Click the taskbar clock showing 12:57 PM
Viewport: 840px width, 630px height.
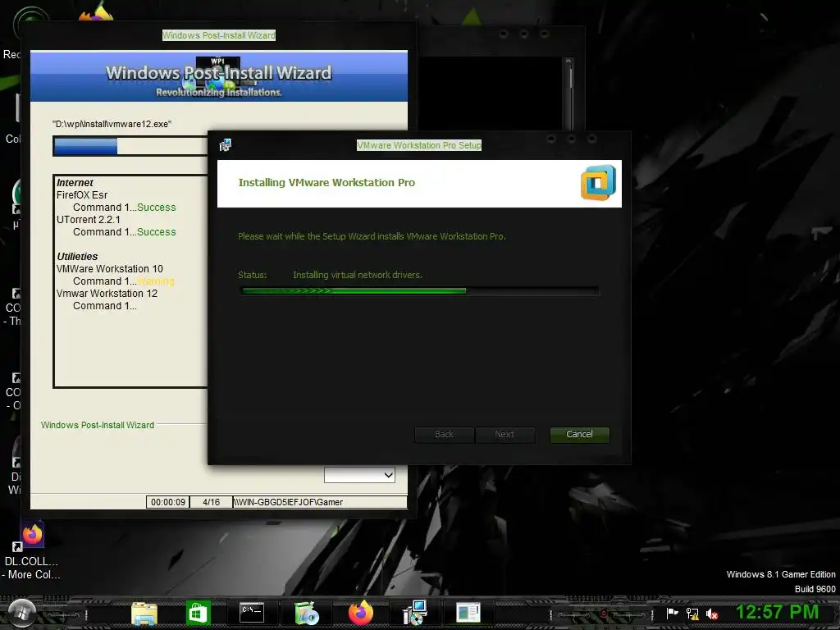778,612
